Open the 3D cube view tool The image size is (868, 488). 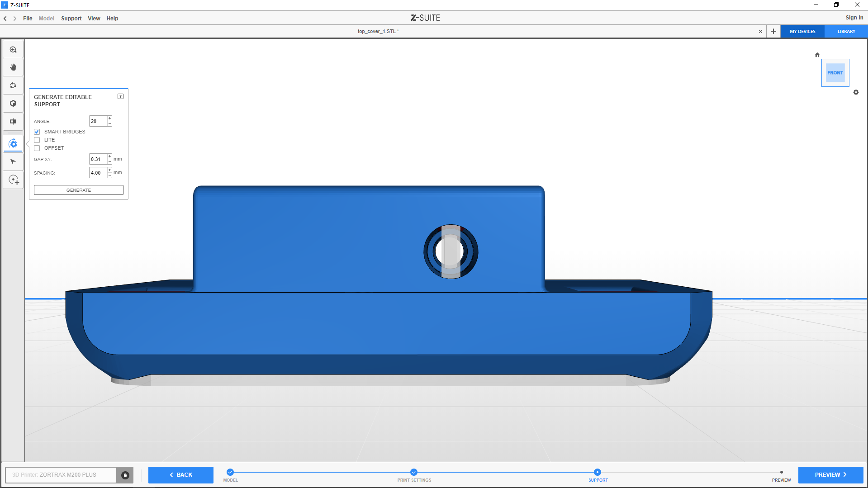pyautogui.click(x=13, y=104)
